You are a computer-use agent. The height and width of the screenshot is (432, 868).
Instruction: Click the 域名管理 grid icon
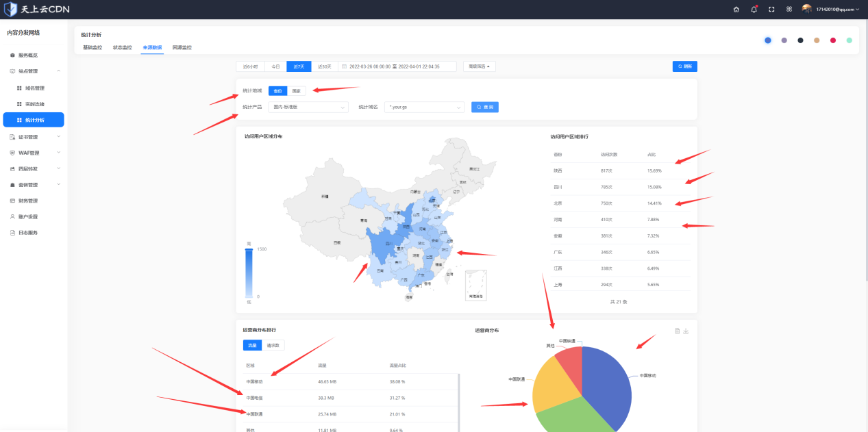(x=19, y=88)
